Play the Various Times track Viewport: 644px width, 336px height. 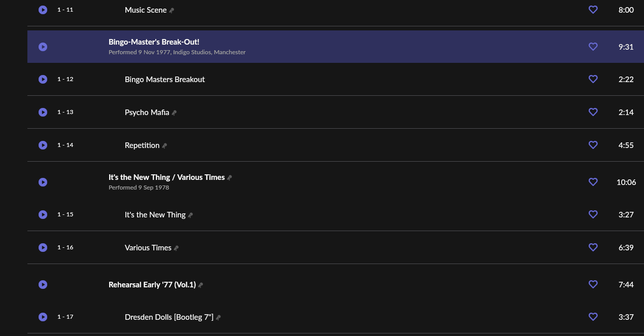pyautogui.click(x=43, y=247)
